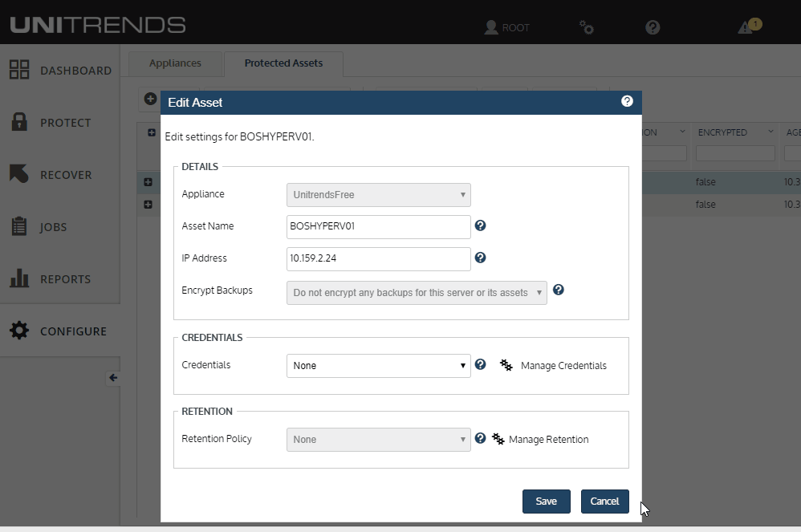Open help icon in Edit Asset title bar

point(627,101)
